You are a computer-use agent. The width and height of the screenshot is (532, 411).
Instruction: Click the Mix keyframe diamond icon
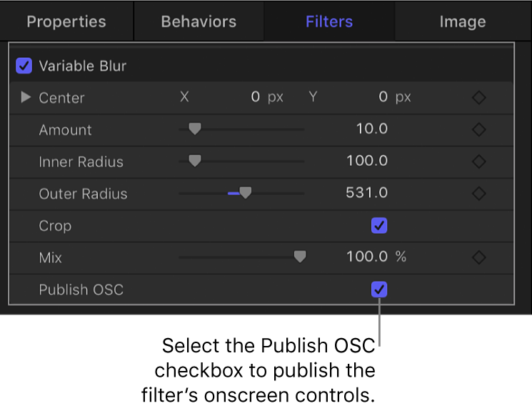479,257
